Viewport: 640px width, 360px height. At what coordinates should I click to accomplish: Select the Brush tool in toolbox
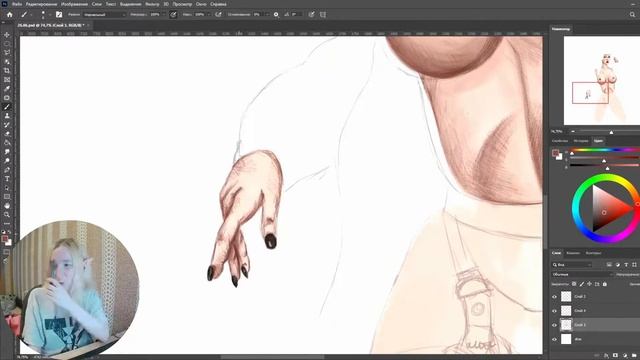pos(7,107)
